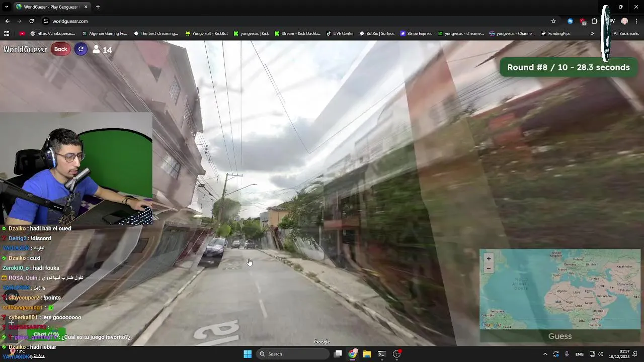The width and height of the screenshot is (644, 362).
Task: Open the yungvixus | Kick bookmark
Action: pos(251,34)
